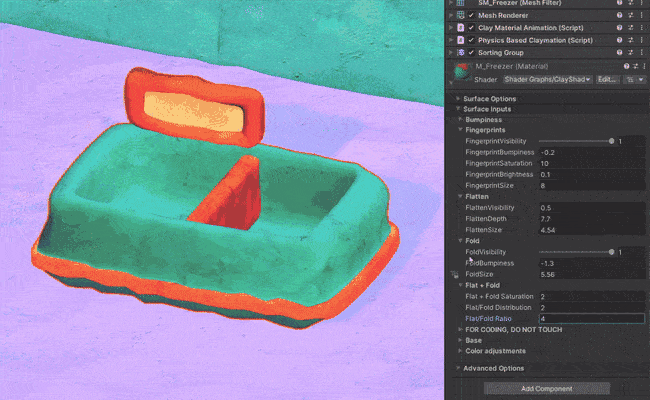Adjust the FingerprintVisibility slider handle
Viewport: 650px width, 400px height.
pos(611,141)
